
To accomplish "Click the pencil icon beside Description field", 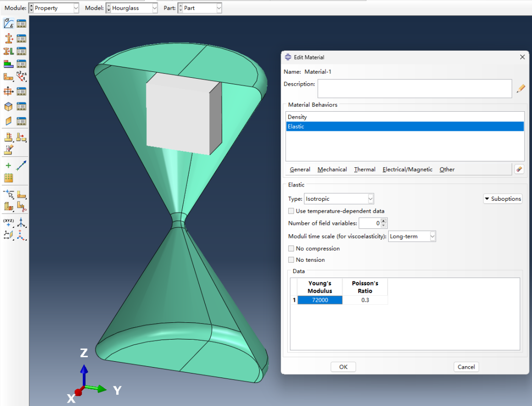I will point(521,89).
